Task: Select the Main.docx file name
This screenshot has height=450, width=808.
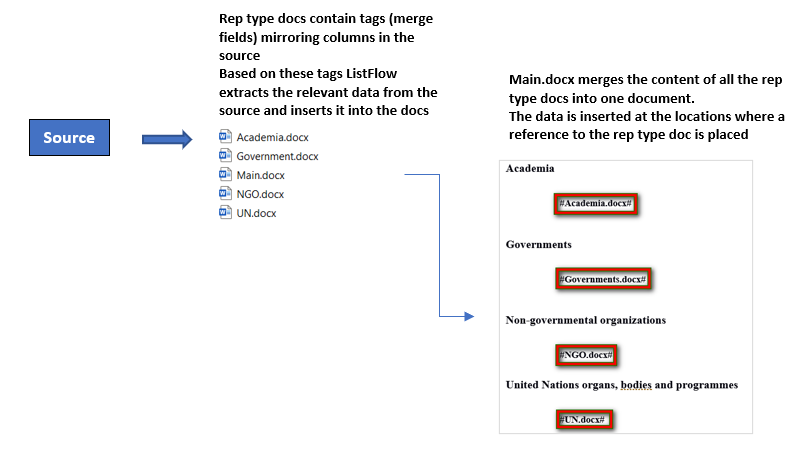Action: [x=261, y=175]
